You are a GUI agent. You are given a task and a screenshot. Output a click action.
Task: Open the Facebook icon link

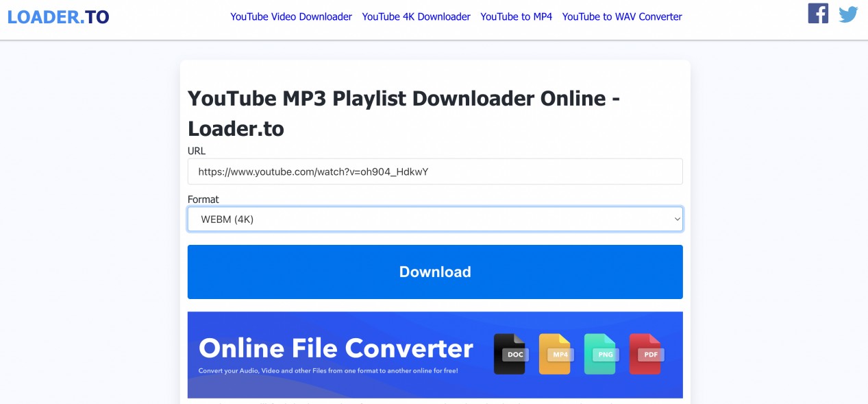[x=818, y=13]
